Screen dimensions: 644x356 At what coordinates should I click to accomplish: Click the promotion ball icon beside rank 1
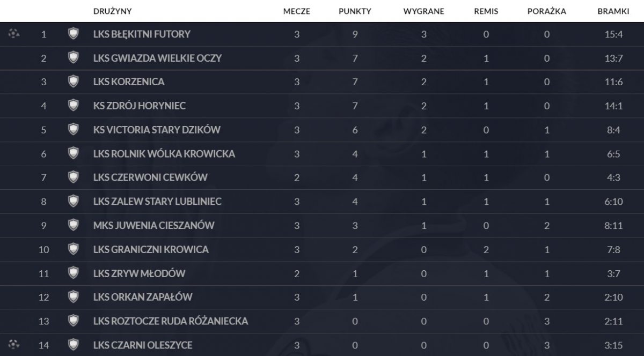(14, 34)
